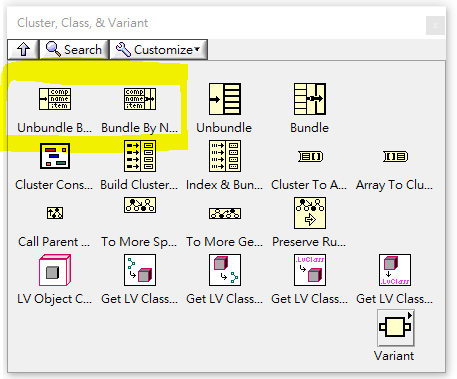Open the Variant subpalette icon

[x=396, y=328]
